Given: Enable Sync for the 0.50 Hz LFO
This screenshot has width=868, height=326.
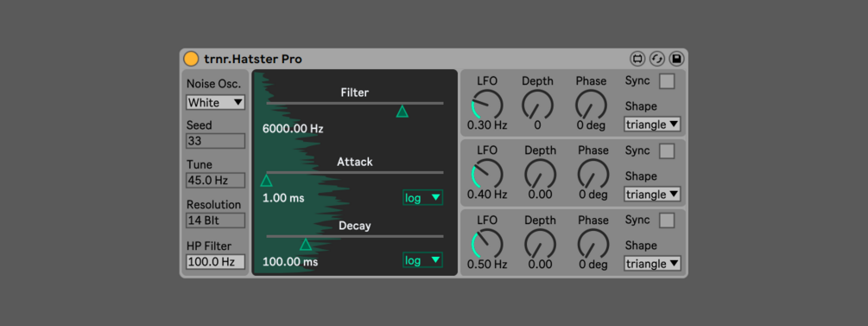Looking at the screenshot, I should click(x=667, y=221).
